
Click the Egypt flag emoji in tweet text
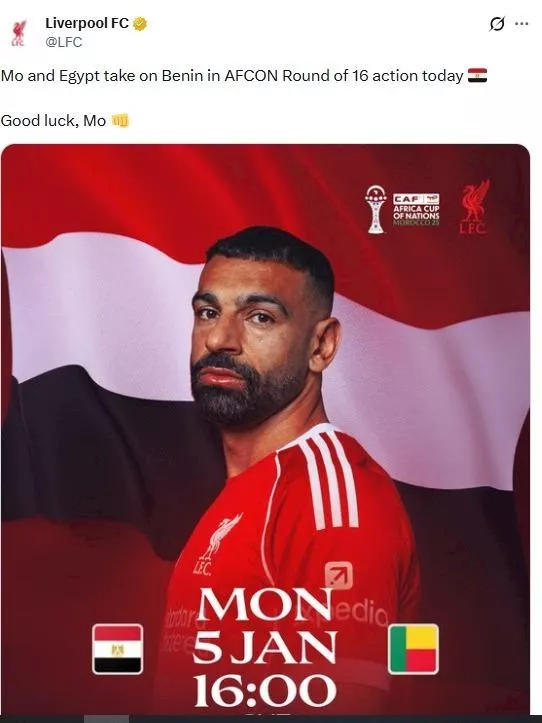[x=477, y=75]
